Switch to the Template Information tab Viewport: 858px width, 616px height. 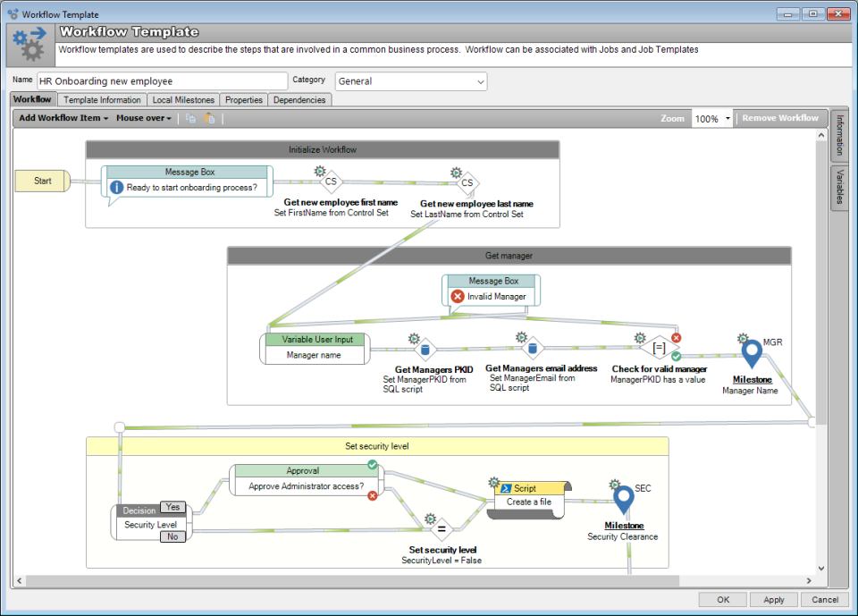(101, 99)
